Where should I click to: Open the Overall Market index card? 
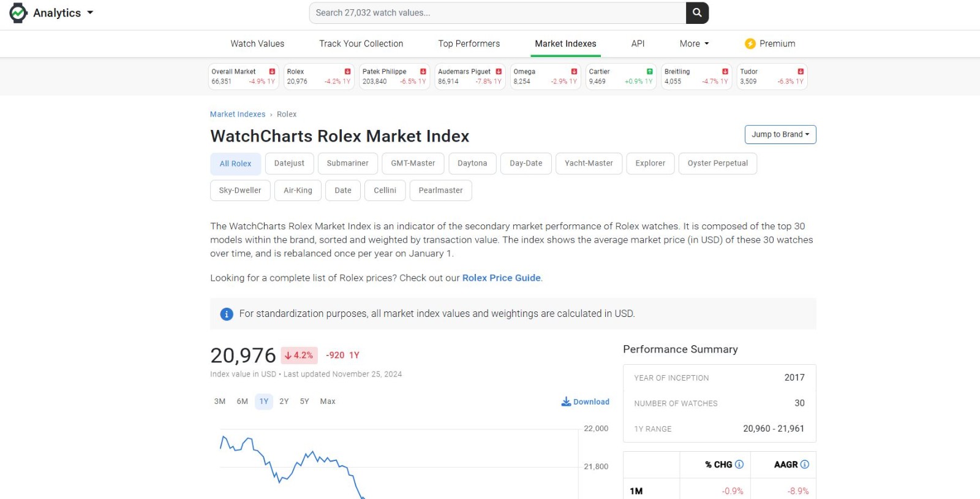point(243,77)
